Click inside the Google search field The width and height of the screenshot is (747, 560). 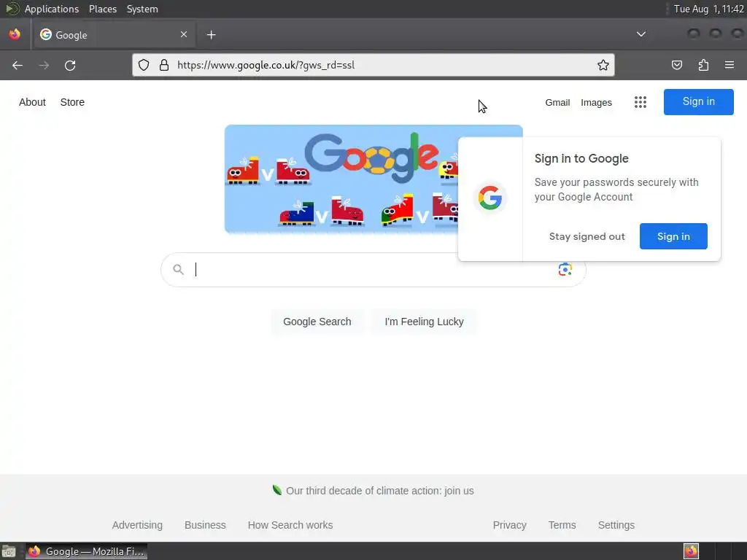point(373,270)
